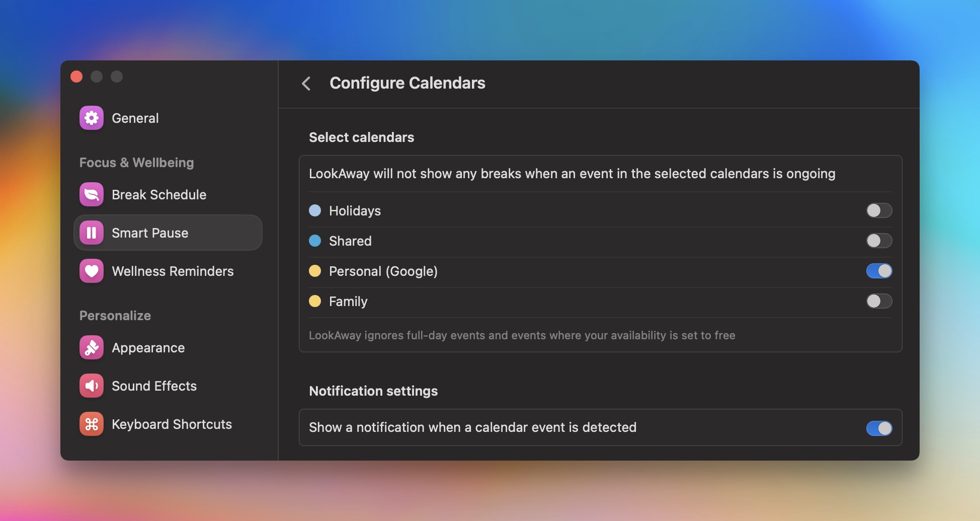Toggle the Family calendar on
The image size is (980, 521).
coord(878,301)
